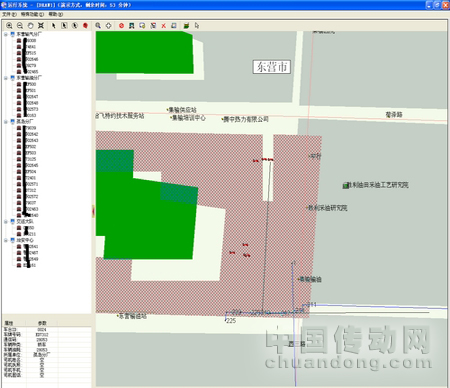The image size is (450, 388).
Task: Open the 文件 menu
Action: 9,14
